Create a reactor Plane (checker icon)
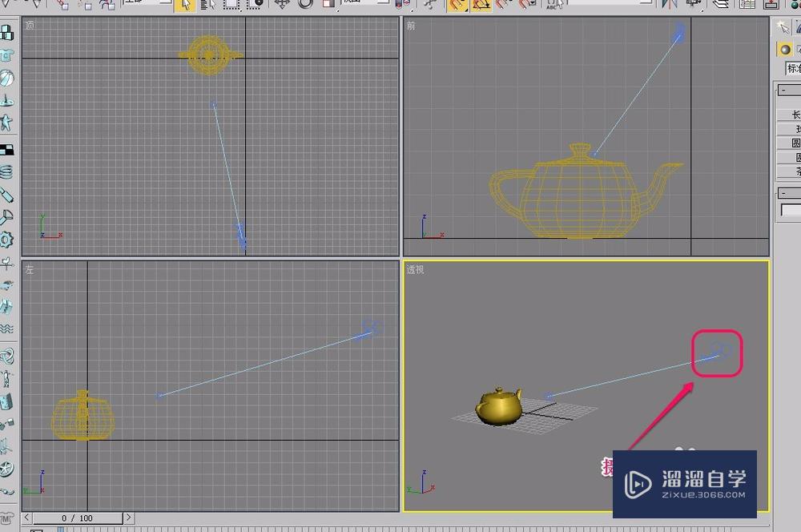The image size is (801, 532). (x=6, y=150)
